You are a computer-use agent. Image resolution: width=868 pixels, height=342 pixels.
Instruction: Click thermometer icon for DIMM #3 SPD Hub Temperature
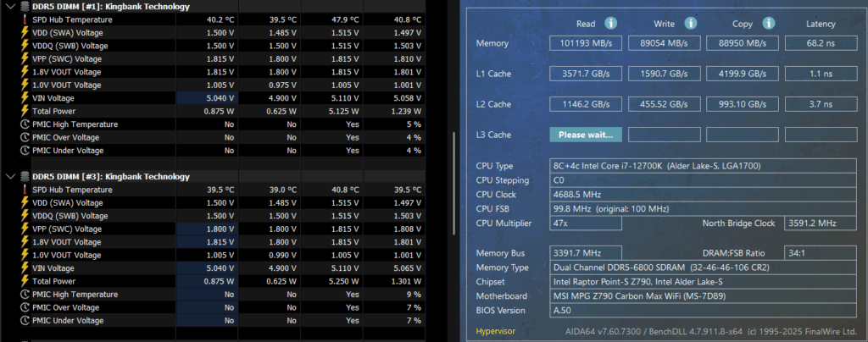[25, 190]
